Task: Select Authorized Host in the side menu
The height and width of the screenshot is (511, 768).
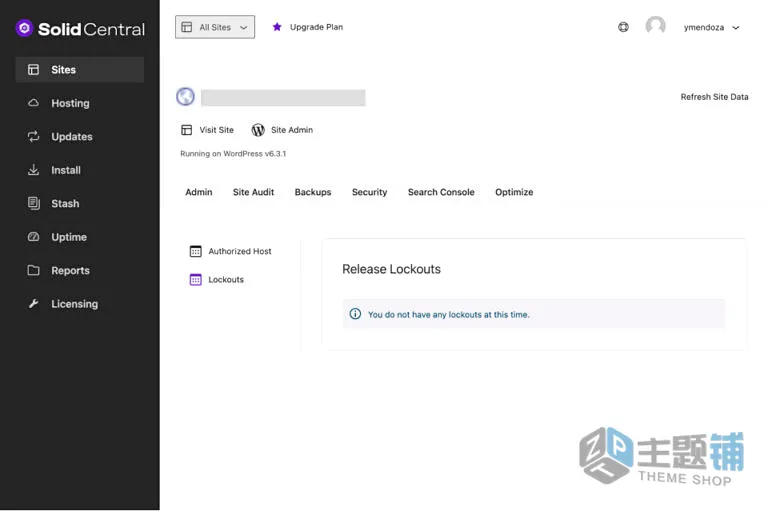Action: tap(240, 251)
